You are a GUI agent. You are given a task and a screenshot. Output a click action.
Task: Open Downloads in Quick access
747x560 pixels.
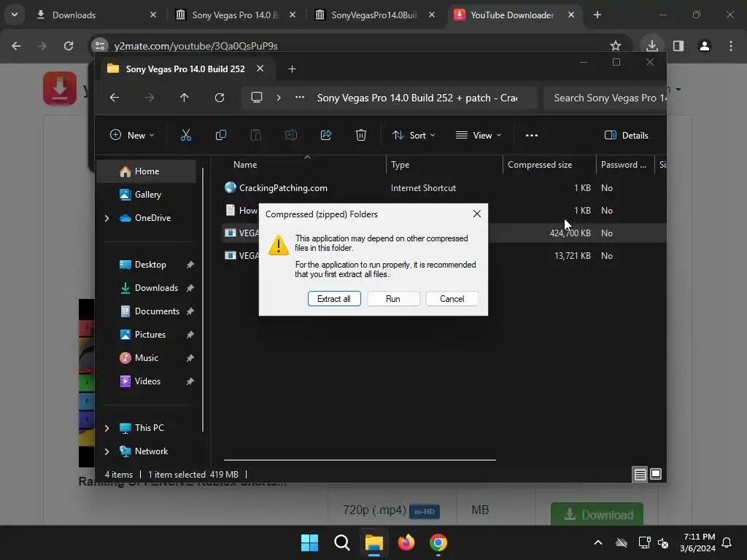(156, 287)
